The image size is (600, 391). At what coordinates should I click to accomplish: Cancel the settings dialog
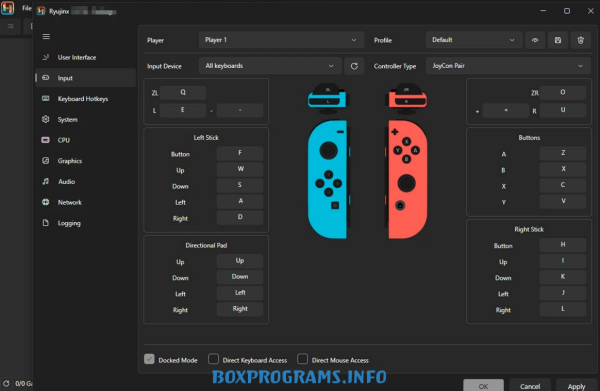pyautogui.click(x=530, y=385)
